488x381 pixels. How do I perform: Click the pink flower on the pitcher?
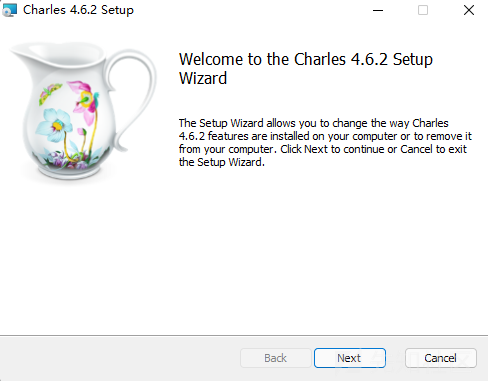click(85, 100)
